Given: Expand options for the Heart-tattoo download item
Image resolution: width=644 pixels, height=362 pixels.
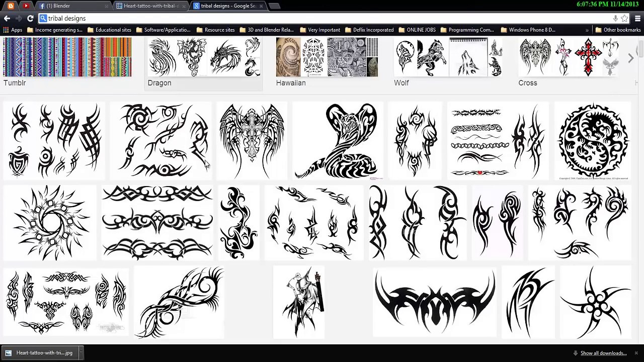Looking at the screenshot, I should coord(80,353).
